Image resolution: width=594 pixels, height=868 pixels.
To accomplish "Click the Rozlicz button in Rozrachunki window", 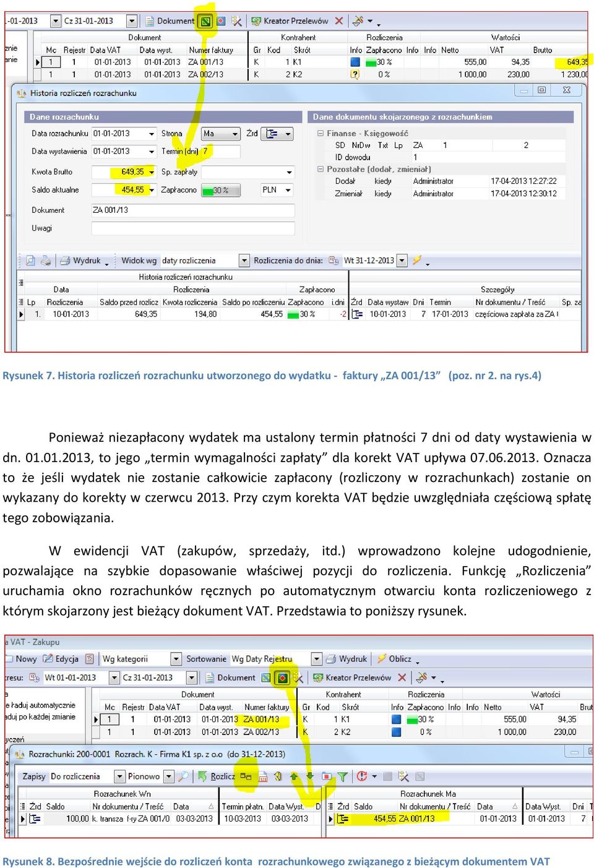I will 217,776.
